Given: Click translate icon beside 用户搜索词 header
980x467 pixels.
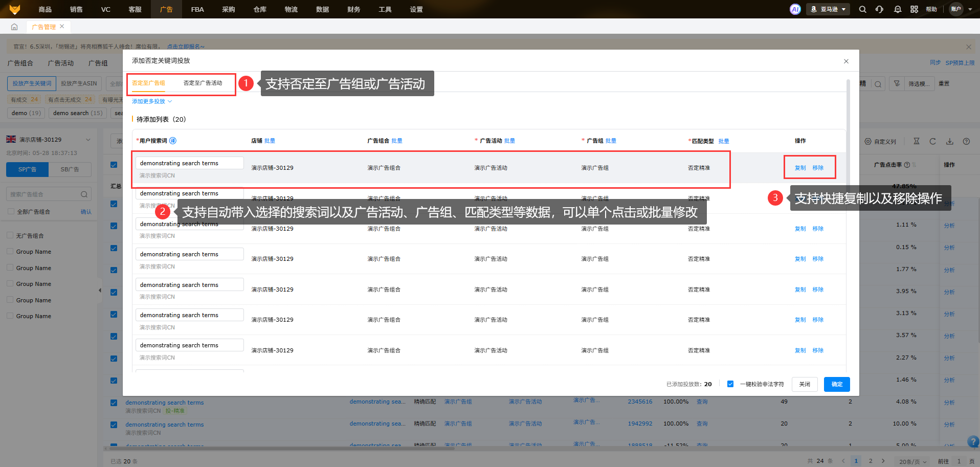Looking at the screenshot, I should (173, 141).
